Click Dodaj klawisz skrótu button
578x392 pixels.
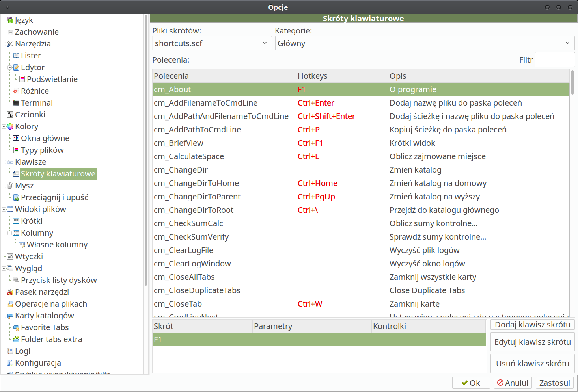(x=533, y=325)
